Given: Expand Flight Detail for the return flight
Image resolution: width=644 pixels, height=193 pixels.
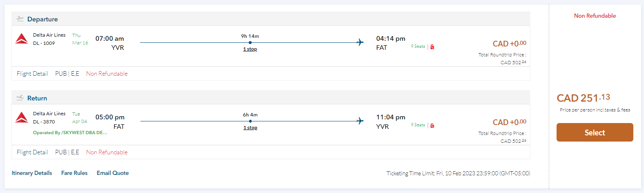Looking at the screenshot, I should click(x=32, y=152).
